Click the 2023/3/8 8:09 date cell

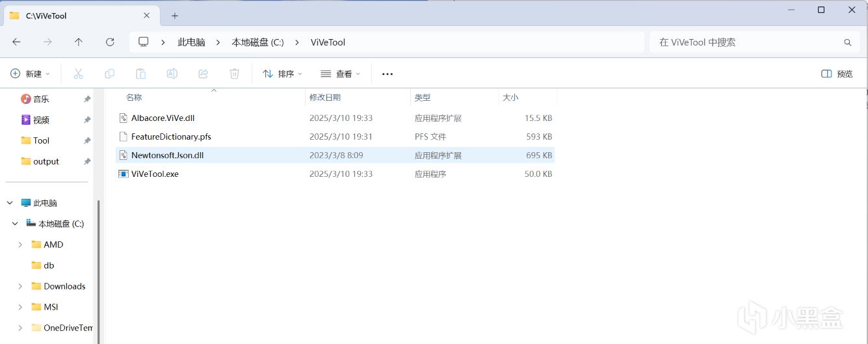[x=336, y=155]
